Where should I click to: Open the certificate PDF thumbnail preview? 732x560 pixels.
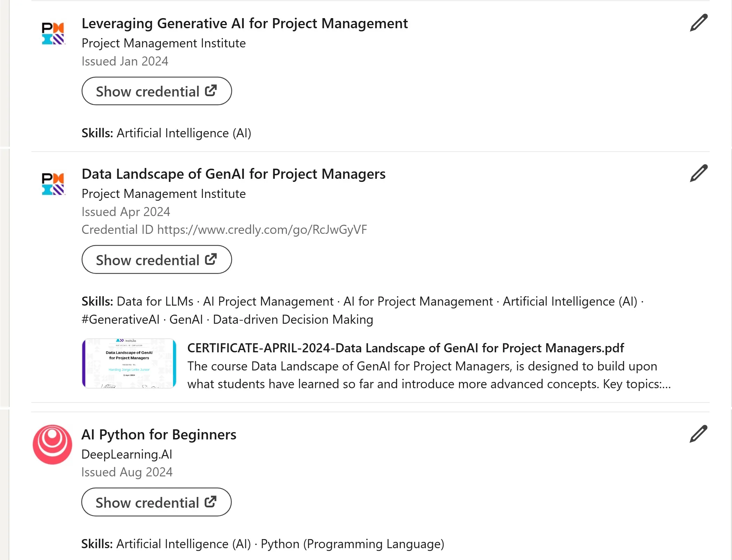click(x=129, y=363)
